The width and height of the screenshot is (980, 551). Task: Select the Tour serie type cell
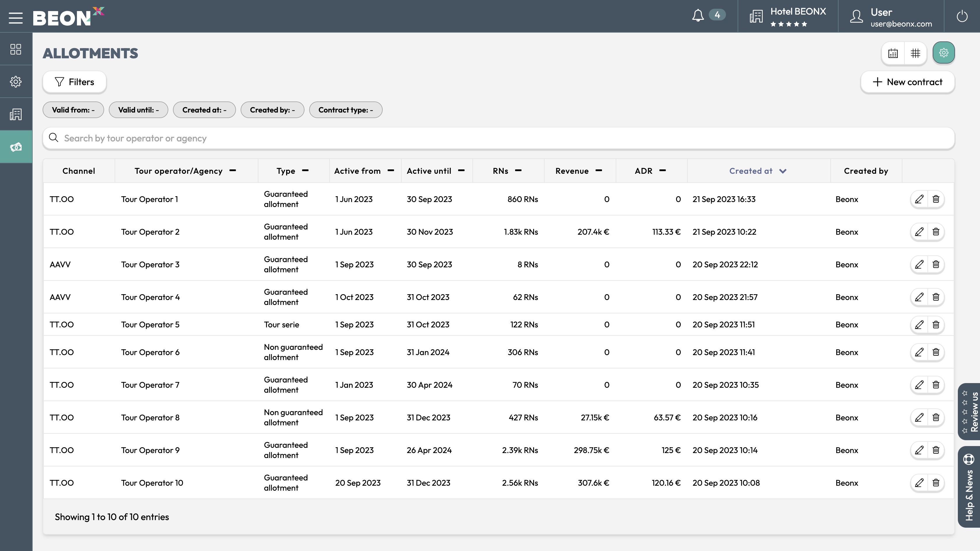pyautogui.click(x=281, y=324)
